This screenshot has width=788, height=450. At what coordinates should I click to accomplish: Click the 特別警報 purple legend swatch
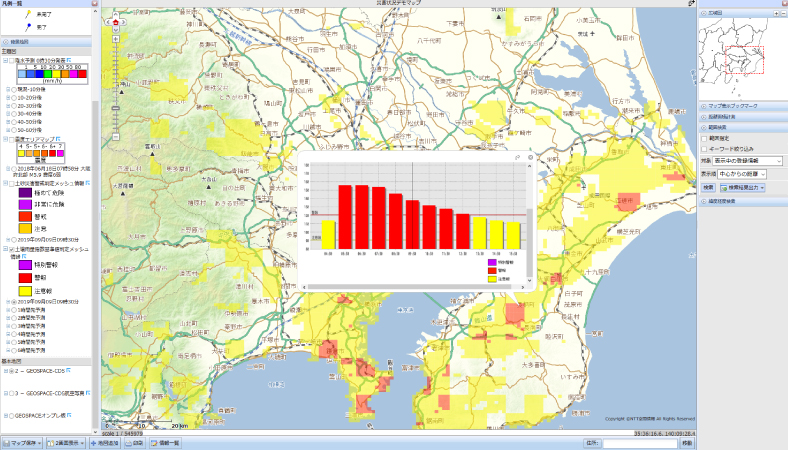[25, 264]
